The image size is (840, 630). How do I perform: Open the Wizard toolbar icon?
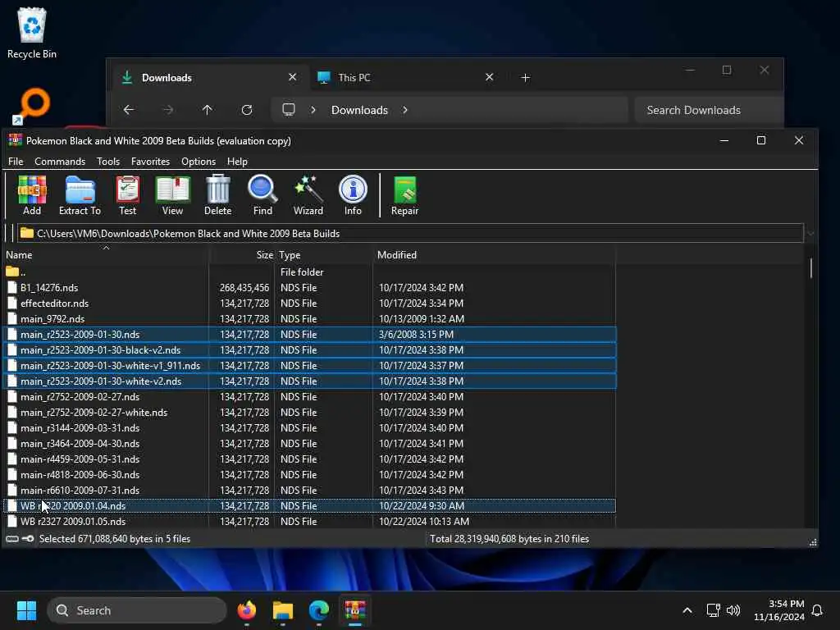308,195
